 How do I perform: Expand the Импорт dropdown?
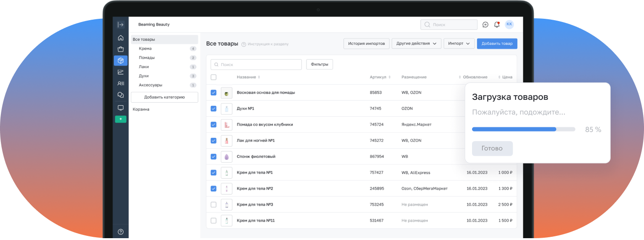[x=458, y=44]
